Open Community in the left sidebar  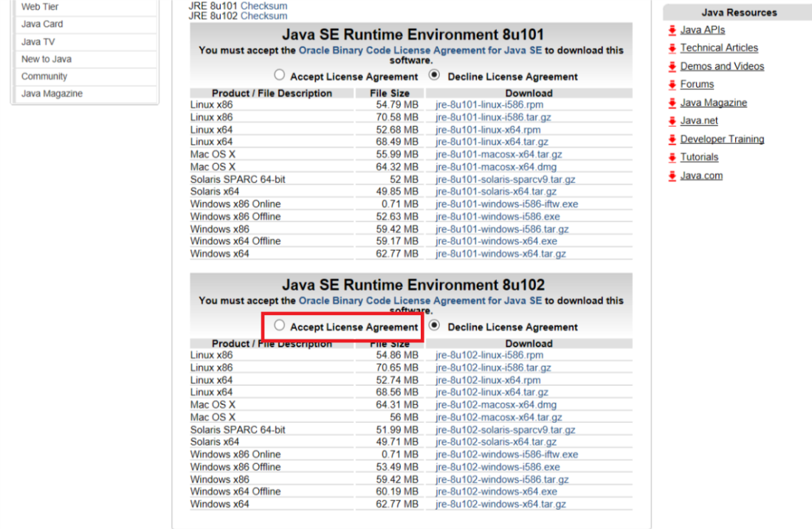point(44,76)
